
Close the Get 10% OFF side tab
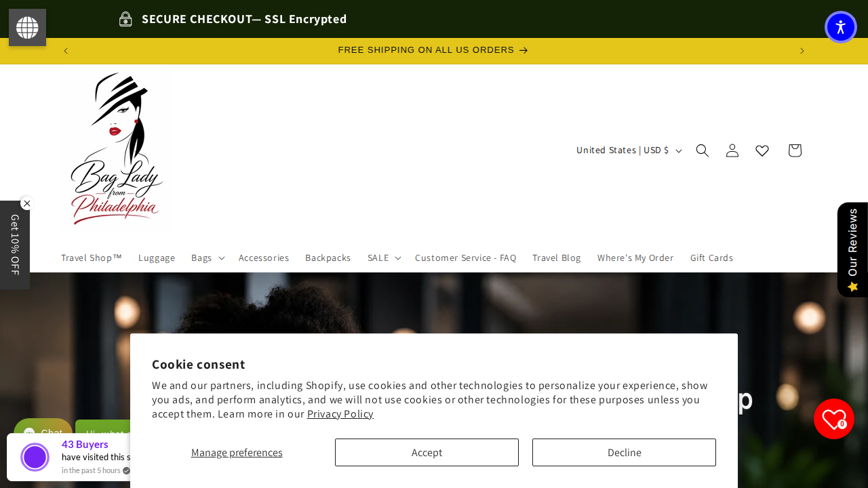[x=26, y=203]
